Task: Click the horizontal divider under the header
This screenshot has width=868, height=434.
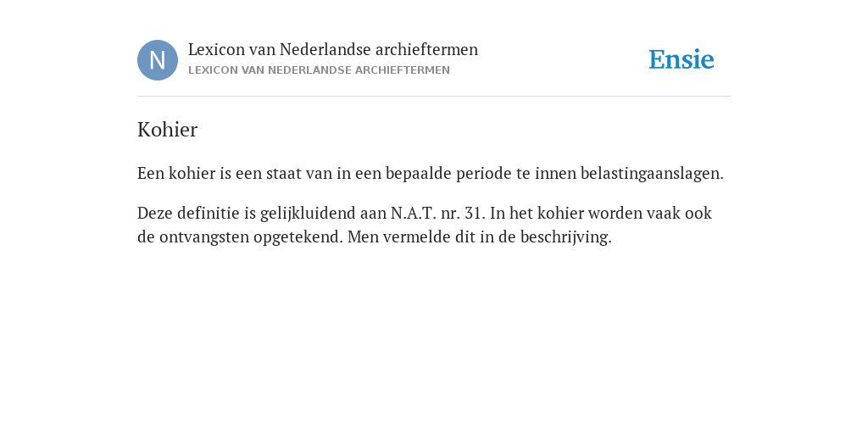Action: [434, 97]
